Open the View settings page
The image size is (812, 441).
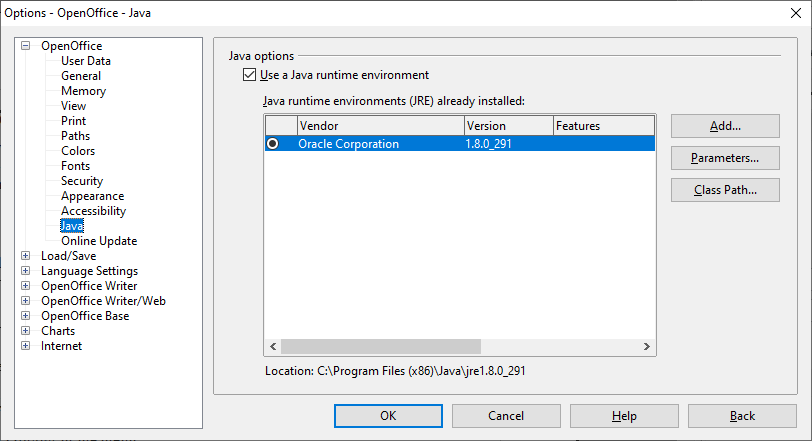[74, 106]
